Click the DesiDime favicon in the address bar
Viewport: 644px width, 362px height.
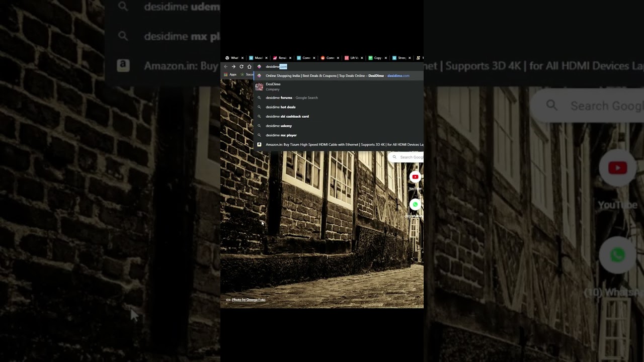(259, 66)
